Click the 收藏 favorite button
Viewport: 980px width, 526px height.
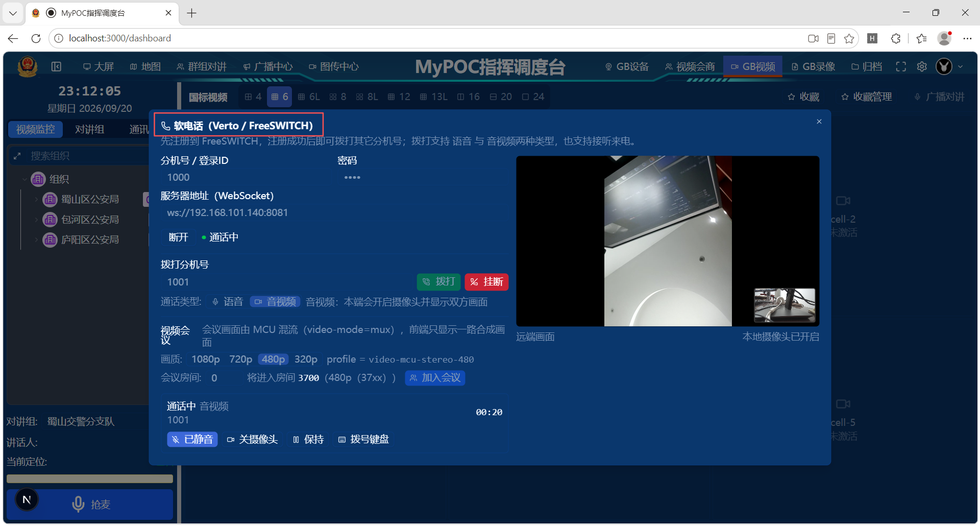click(x=803, y=97)
